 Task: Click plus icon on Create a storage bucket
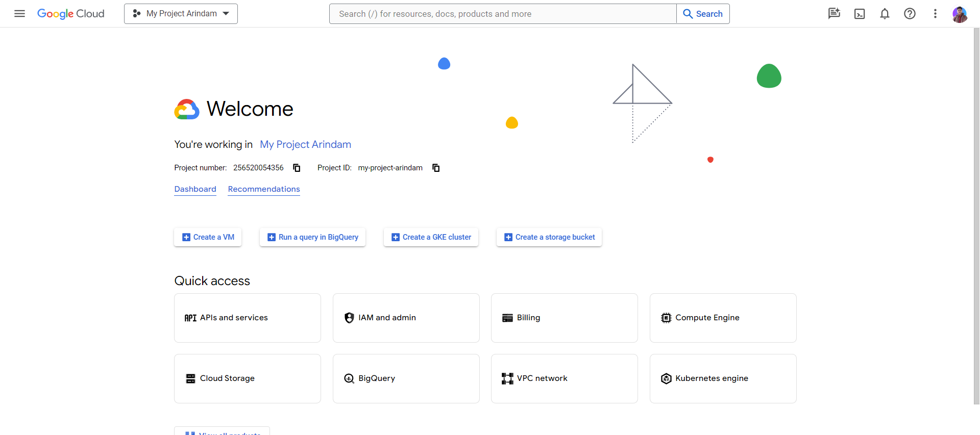pyautogui.click(x=508, y=237)
